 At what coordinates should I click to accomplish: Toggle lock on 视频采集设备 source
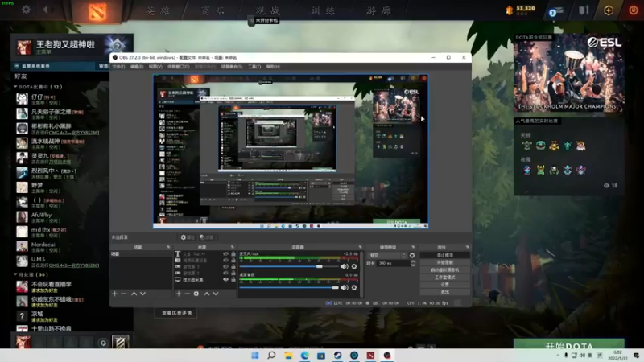(x=233, y=260)
